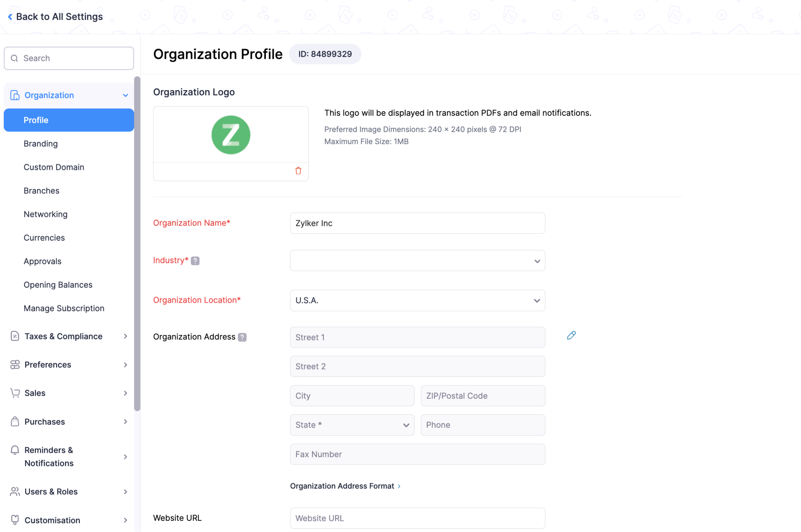Click the Taxes & Compliance section icon
The width and height of the screenshot is (801, 532).
(14, 336)
